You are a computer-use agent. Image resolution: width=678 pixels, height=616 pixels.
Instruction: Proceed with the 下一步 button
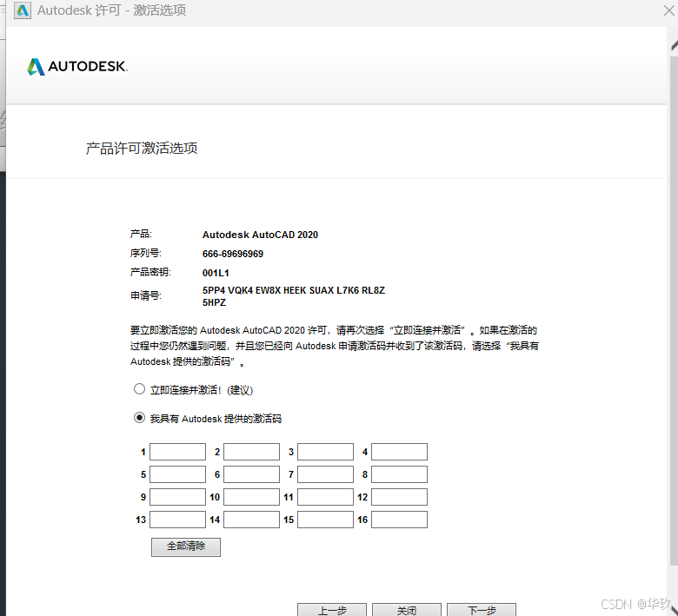coord(482,610)
